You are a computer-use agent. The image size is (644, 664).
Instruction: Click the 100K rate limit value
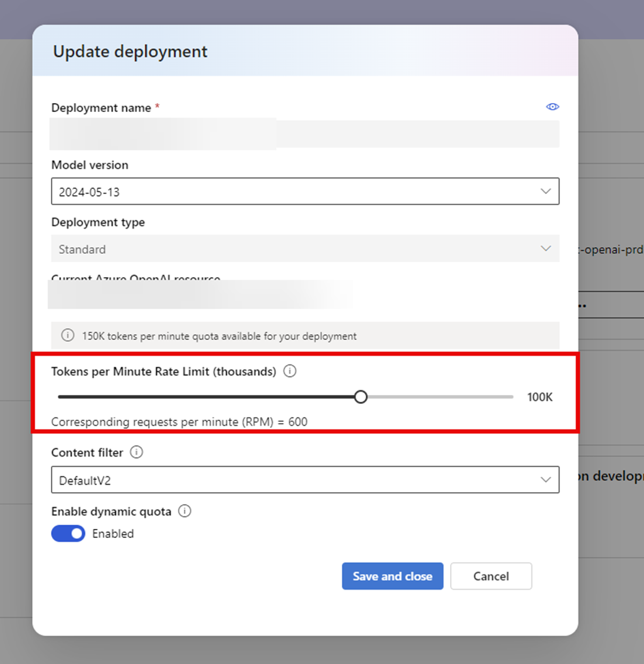click(x=540, y=397)
